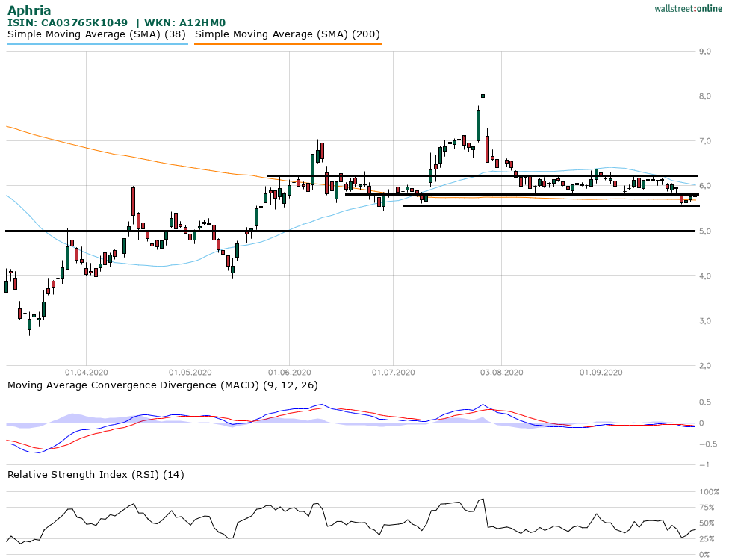Viewport: 729px width, 560px height.
Task: Select the 01.07.2020 date label
Action: click(x=393, y=372)
